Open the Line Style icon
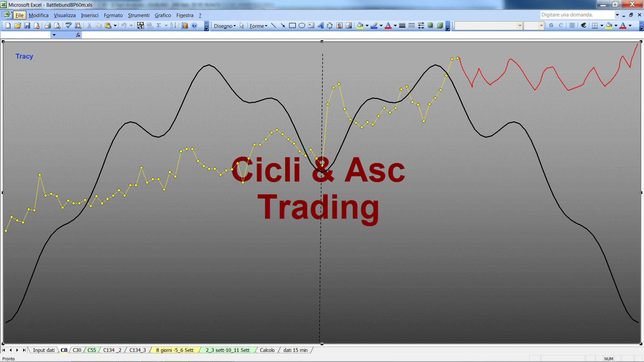The height and width of the screenshot is (362, 644). 402,25
